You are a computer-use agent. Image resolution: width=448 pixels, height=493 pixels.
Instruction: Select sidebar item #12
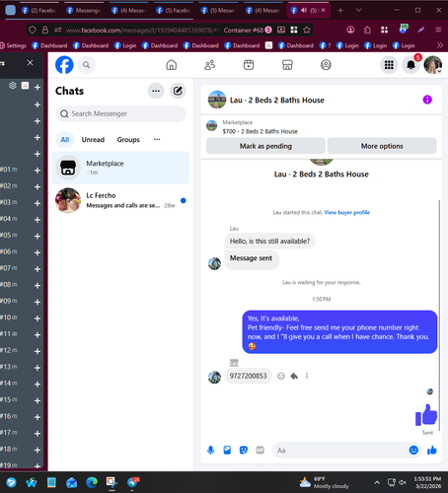coord(9,350)
